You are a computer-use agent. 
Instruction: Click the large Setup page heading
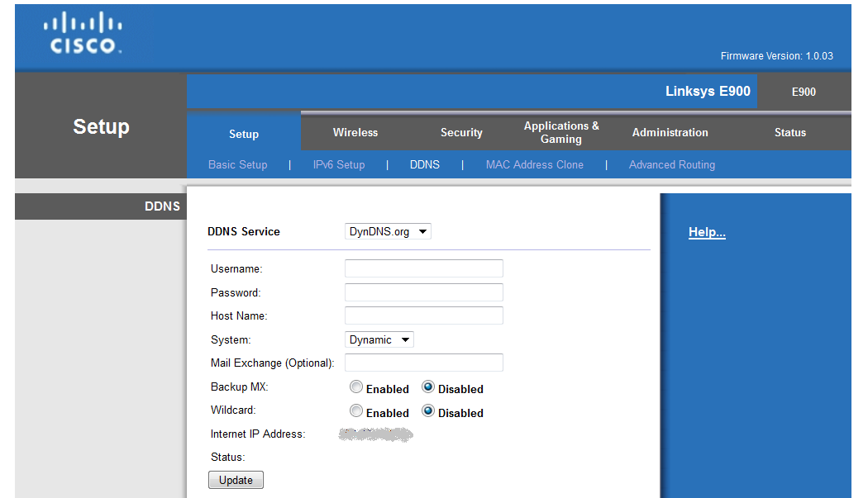point(102,126)
